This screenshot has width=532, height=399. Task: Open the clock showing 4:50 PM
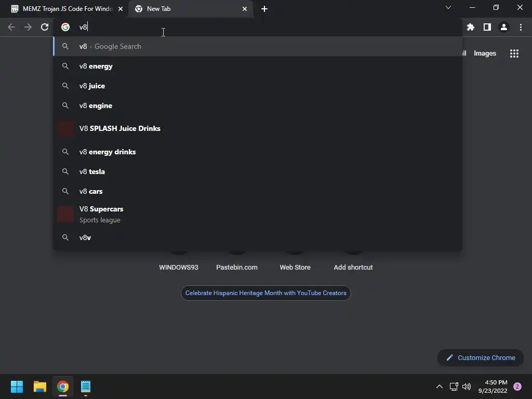click(493, 387)
